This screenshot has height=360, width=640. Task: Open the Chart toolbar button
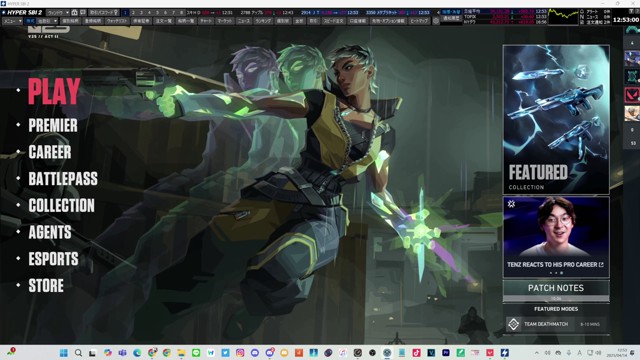(207, 21)
